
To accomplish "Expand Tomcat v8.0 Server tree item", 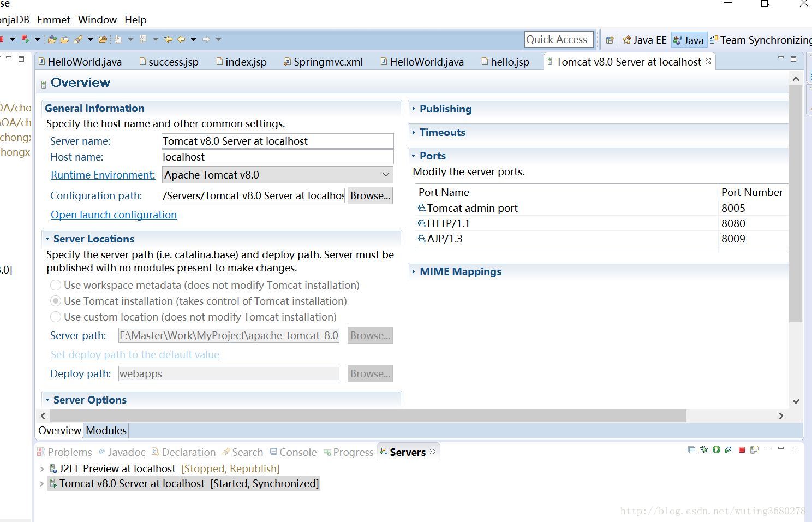I will (x=42, y=483).
